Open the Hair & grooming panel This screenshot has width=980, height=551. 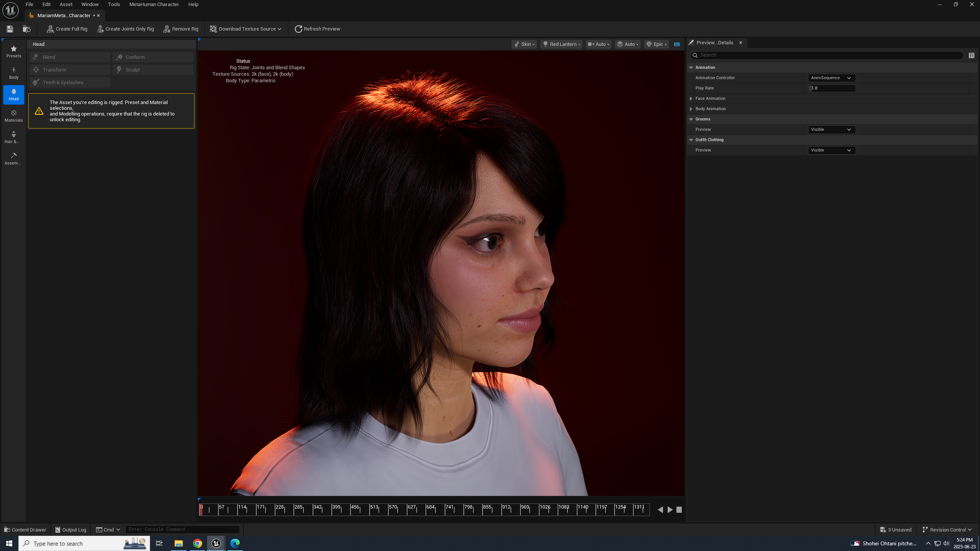click(x=13, y=137)
